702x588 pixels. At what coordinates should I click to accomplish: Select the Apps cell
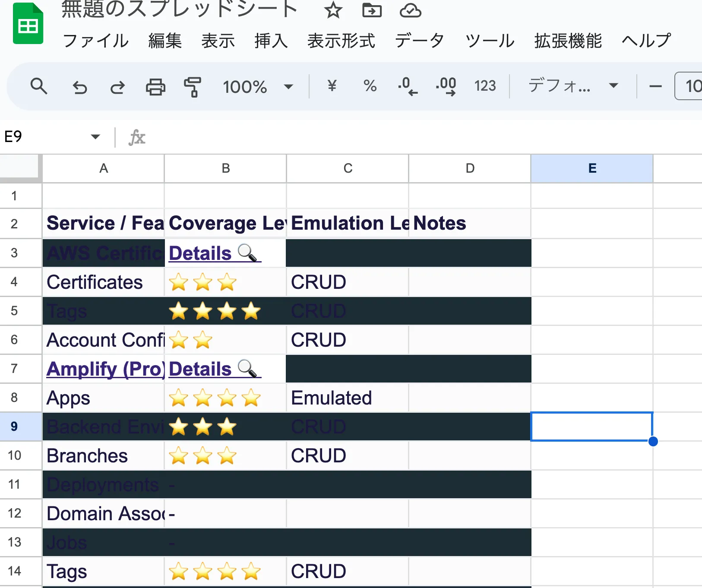104,398
